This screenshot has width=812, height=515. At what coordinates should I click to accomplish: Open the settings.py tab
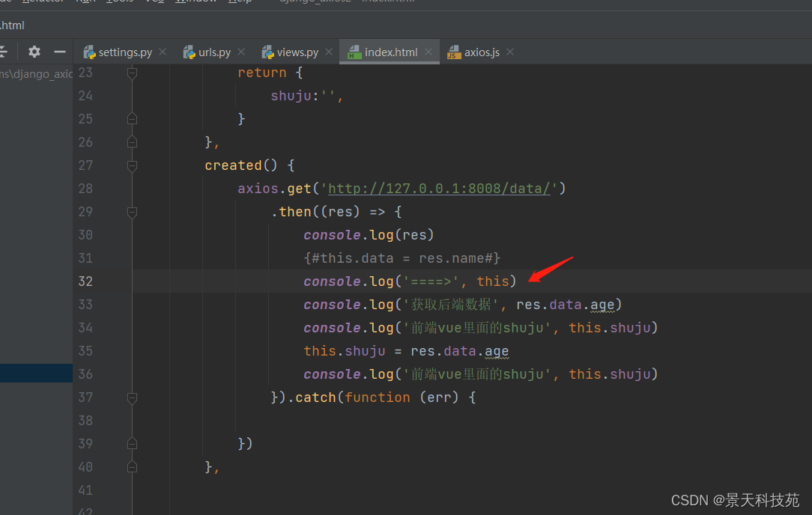click(x=125, y=52)
